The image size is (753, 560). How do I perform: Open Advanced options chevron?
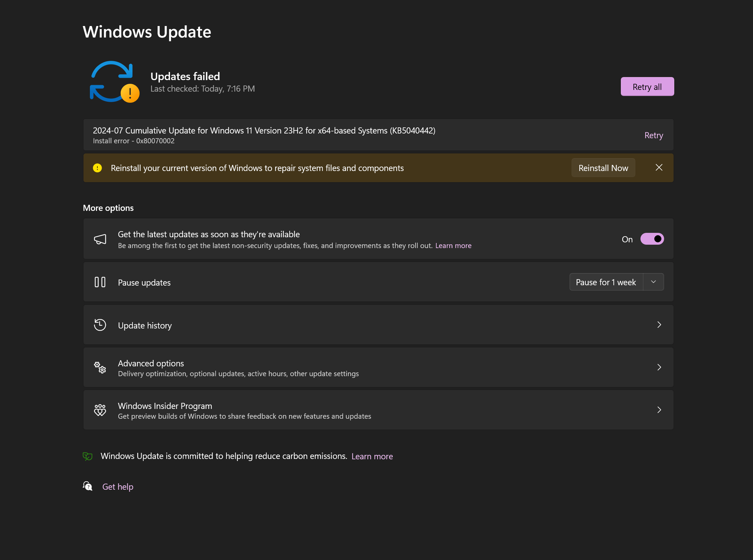[659, 367]
